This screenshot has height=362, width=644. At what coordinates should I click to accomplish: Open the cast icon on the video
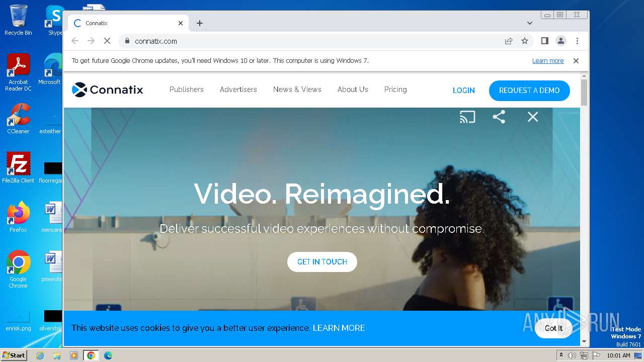pos(467,117)
